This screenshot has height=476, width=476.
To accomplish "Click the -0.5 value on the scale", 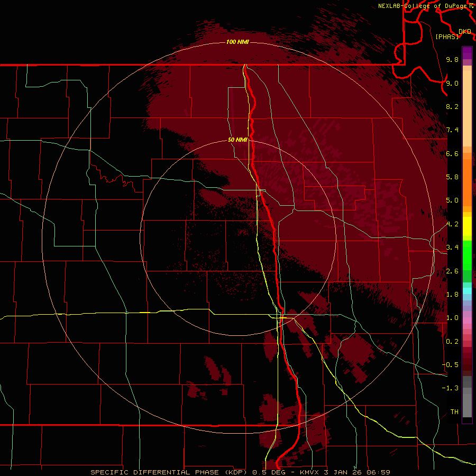I will click(x=450, y=365).
